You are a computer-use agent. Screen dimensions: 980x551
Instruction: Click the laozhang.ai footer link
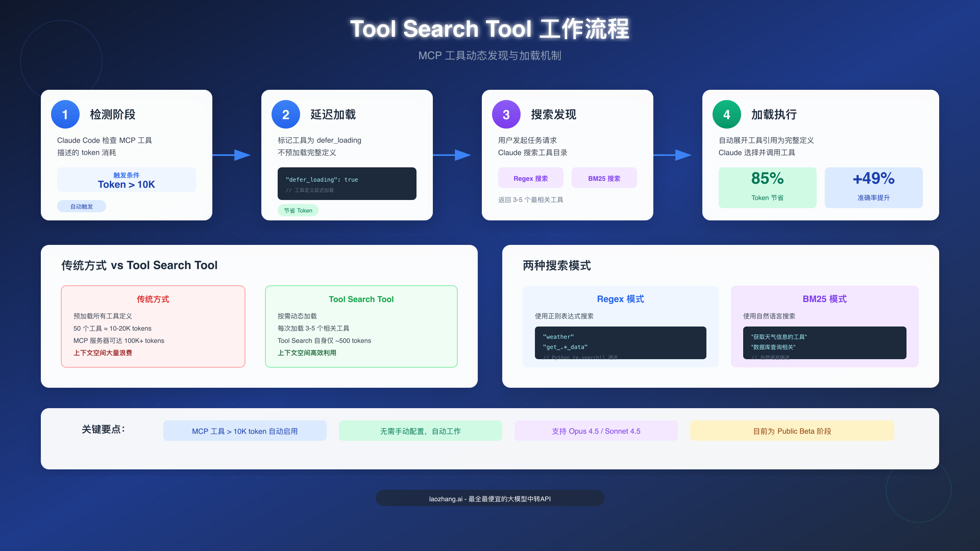pos(490,498)
